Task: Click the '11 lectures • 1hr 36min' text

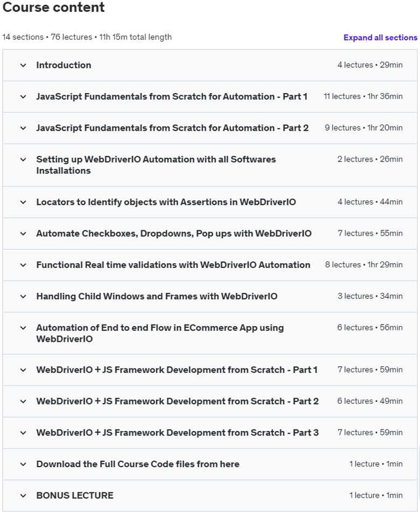Action: point(363,96)
